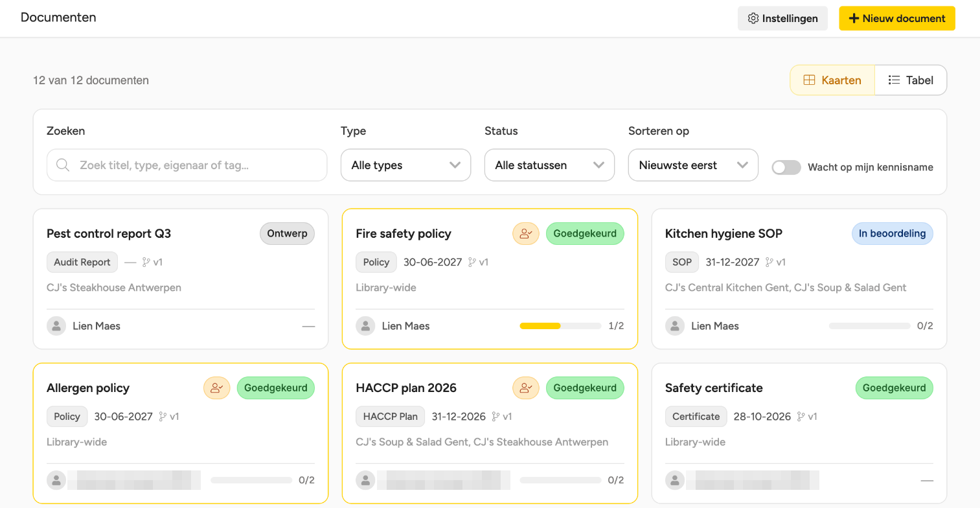Screen dimensions: 980x508
Task: Click date 28-10-2026 on Safety certificate
Action: coord(762,417)
